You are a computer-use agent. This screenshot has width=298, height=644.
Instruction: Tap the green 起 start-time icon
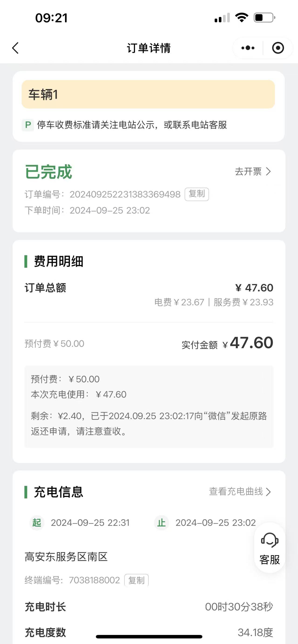point(37,523)
